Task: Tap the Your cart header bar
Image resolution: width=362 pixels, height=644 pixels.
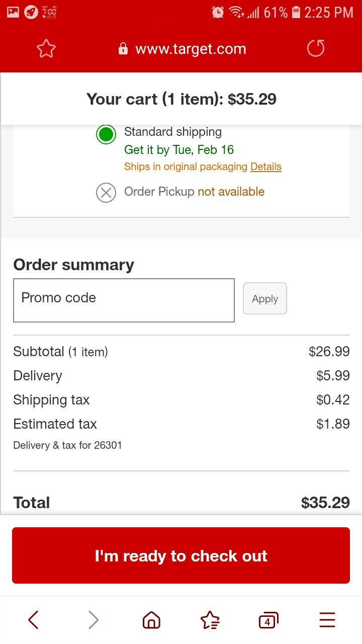Action: [181, 99]
